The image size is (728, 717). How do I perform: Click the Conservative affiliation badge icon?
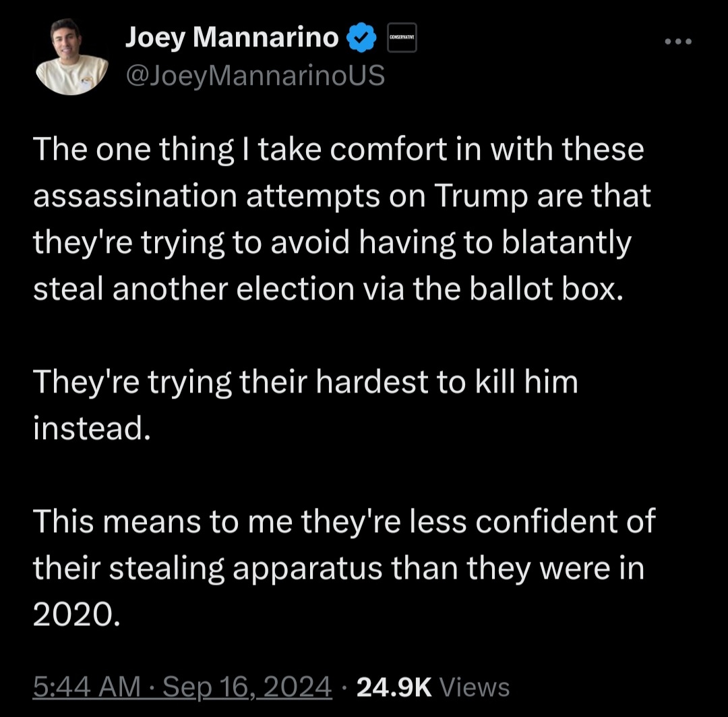point(402,38)
